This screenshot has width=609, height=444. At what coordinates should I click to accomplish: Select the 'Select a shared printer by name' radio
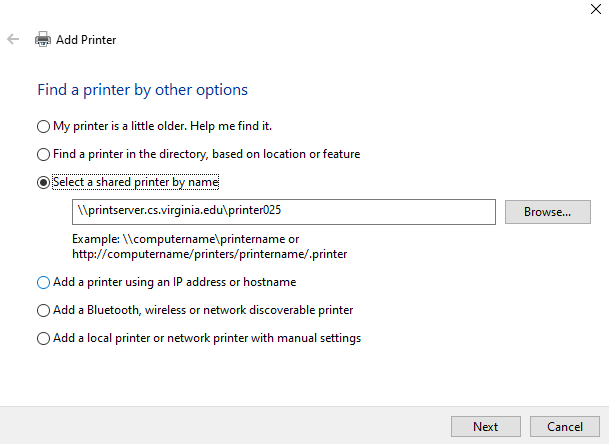point(43,183)
